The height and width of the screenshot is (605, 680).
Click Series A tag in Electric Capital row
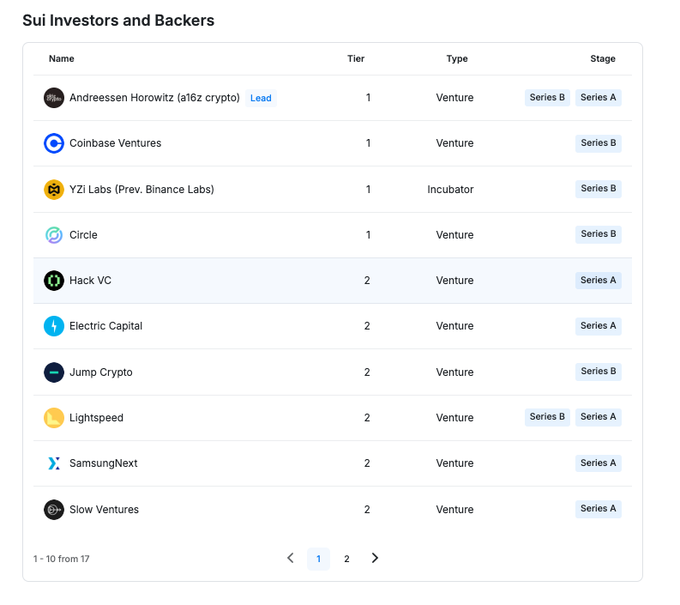pyautogui.click(x=598, y=326)
